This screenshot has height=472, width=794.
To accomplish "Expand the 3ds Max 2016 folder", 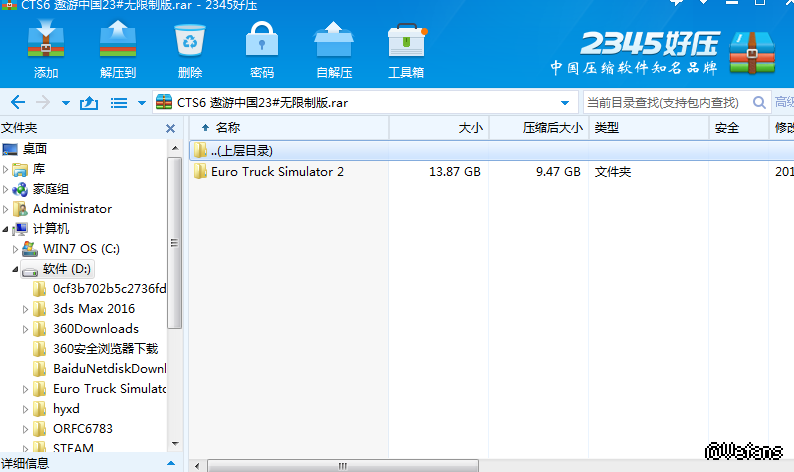I will [25, 309].
